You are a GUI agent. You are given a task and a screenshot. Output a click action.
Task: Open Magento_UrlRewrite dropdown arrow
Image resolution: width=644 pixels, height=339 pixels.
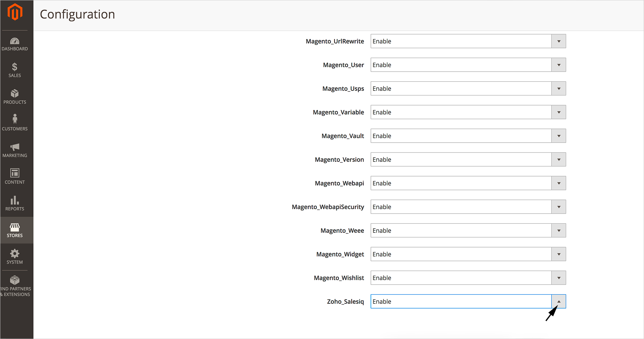tap(559, 41)
